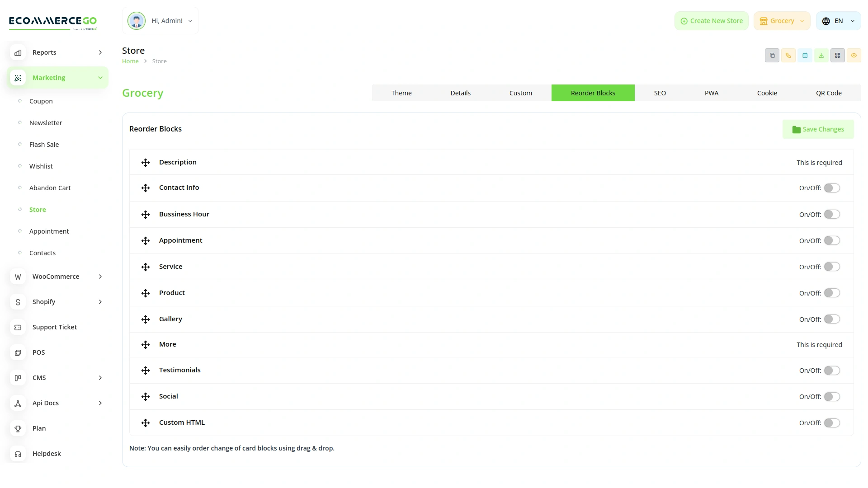Click the calendar icon near the top right
868x488 pixels.
tap(805, 55)
